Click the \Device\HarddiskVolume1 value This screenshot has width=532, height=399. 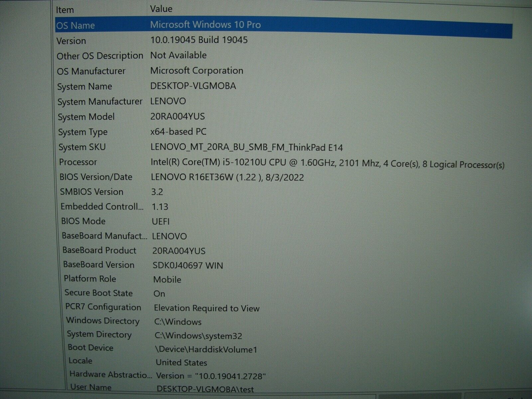pyautogui.click(x=206, y=349)
